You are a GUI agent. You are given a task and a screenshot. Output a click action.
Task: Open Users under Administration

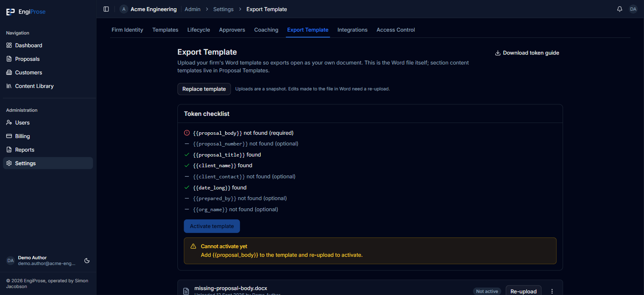(x=48, y=122)
